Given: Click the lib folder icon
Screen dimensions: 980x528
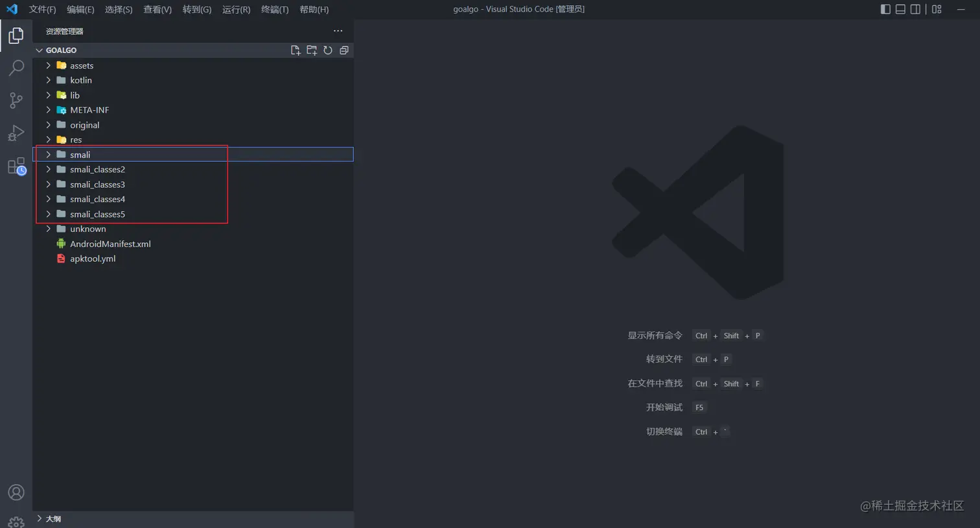Looking at the screenshot, I should [62, 95].
